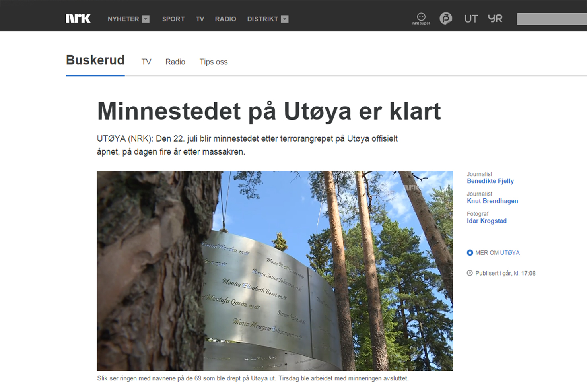
Task: Open the UT travel icon
Action: point(470,19)
